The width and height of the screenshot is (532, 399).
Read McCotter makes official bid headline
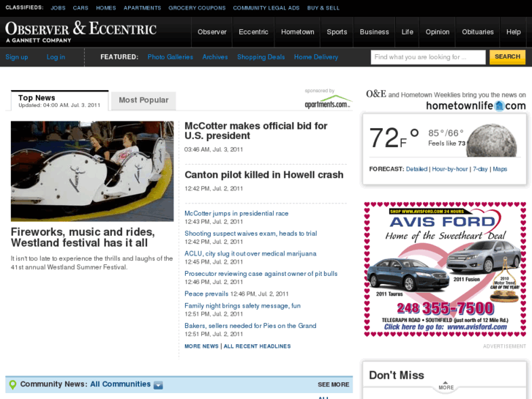coord(256,131)
